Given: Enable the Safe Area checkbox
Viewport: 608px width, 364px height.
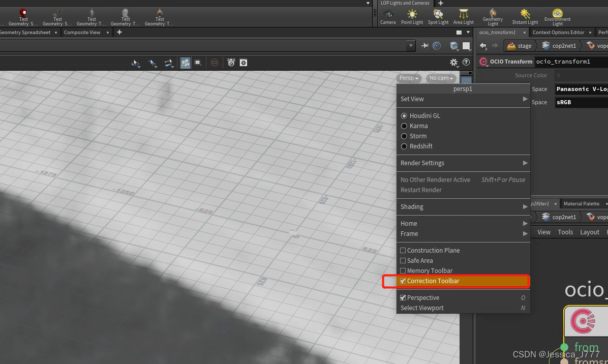Looking at the screenshot, I should tap(403, 260).
